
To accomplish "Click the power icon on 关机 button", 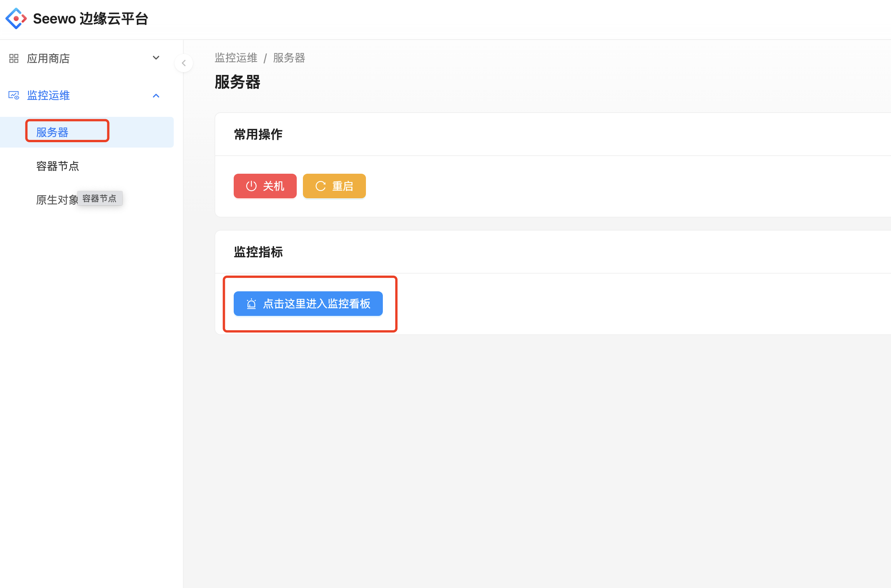I will [x=251, y=186].
